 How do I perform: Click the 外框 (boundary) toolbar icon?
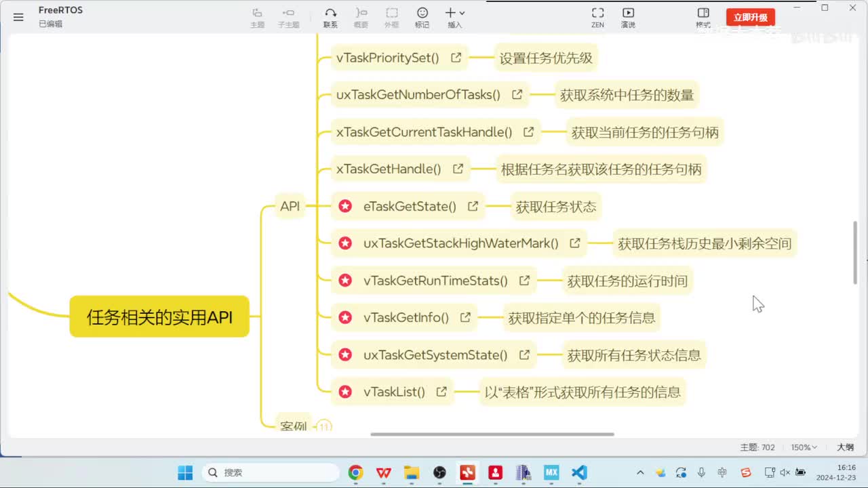(392, 18)
